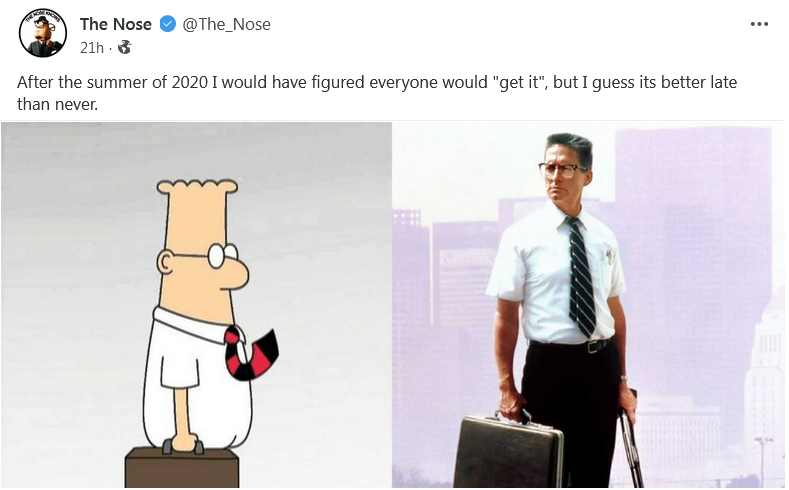789x490 pixels.
Task: Click the globe public visibility icon
Action: click(x=124, y=47)
